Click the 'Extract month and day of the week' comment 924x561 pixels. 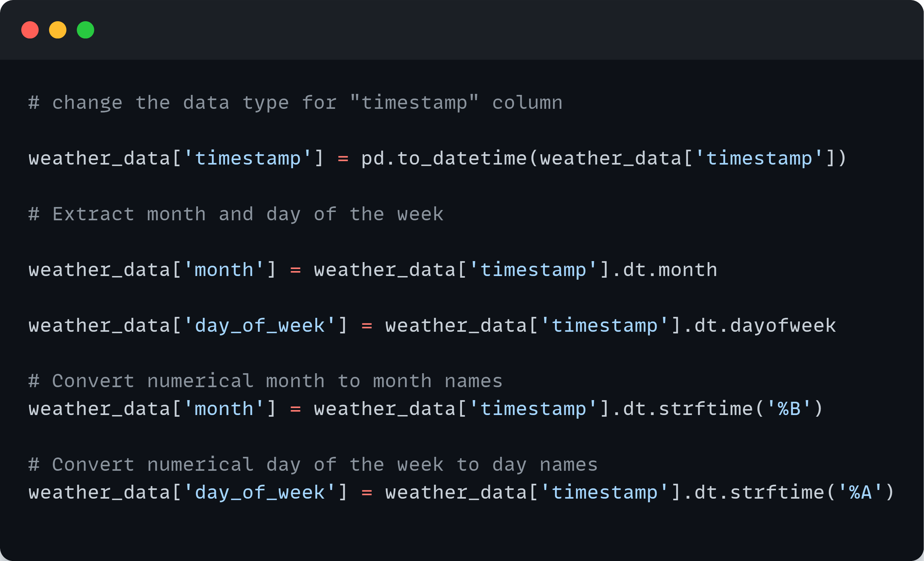point(236,214)
